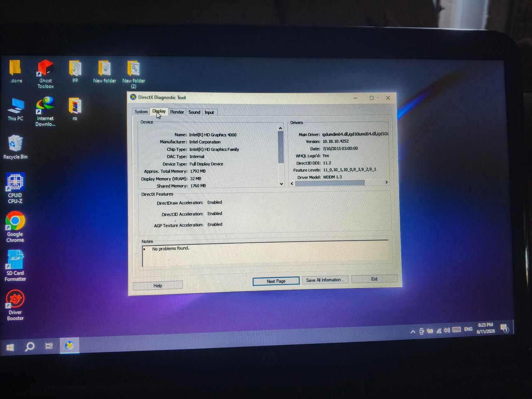The image size is (532, 399).
Task: Open the volume speaker tray icon
Action: tap(447, 330)
